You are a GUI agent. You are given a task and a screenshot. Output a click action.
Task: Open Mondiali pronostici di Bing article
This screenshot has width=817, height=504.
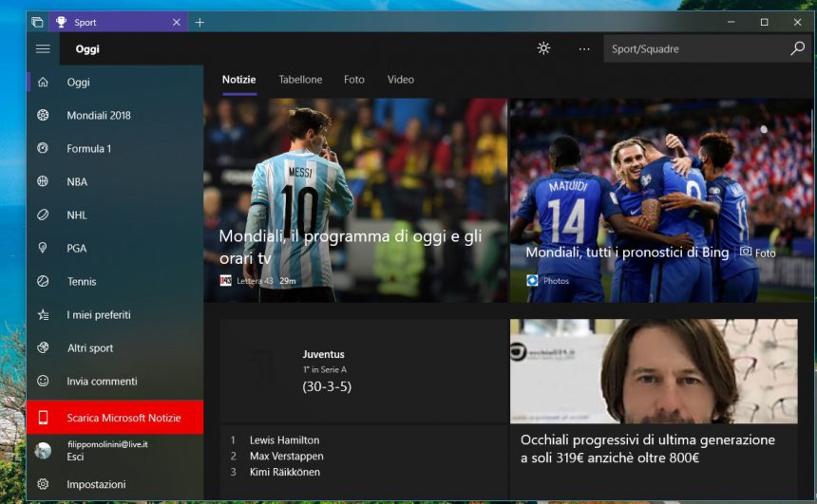point(661,200)
